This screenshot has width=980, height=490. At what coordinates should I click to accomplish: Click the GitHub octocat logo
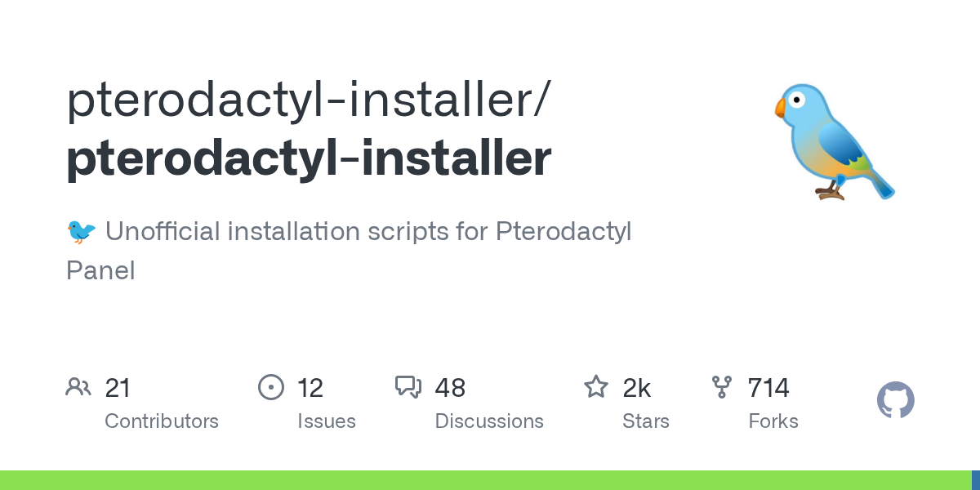tap(895, 400)
